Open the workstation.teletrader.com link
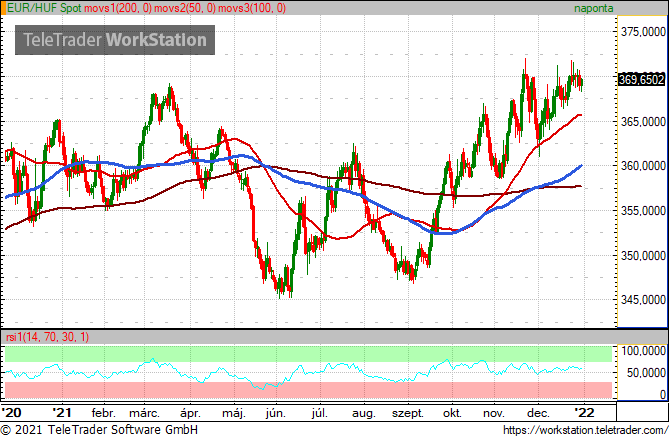 [585, 430]
